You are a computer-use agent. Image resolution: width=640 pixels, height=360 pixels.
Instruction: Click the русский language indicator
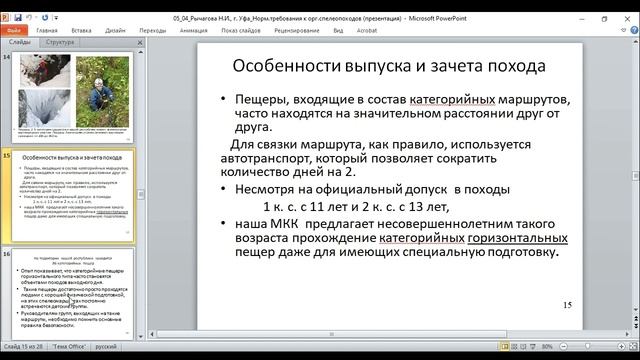coord(106,347)
